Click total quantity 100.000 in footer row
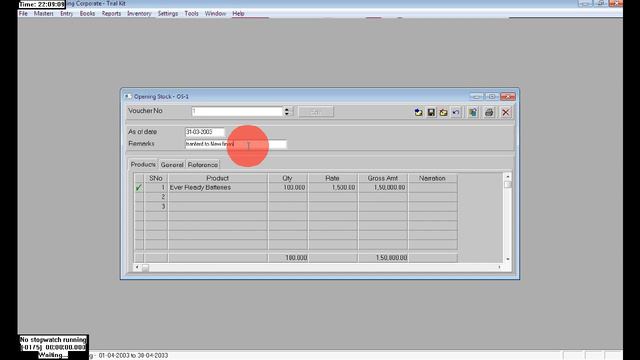Screen dimensions: 640x360 coord(288,258)
